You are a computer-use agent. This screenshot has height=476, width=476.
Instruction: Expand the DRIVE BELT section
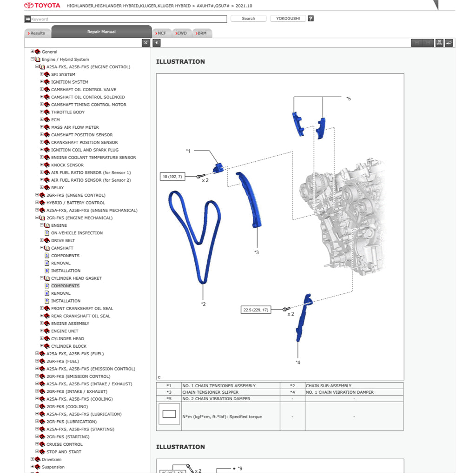coord(42,240)
